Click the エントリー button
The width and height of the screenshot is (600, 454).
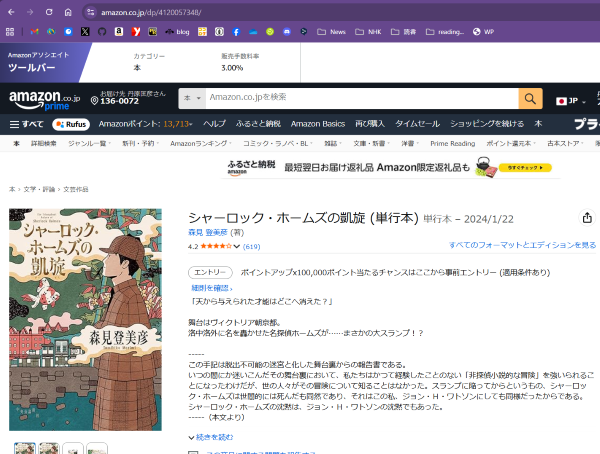[x=210, y=272]
